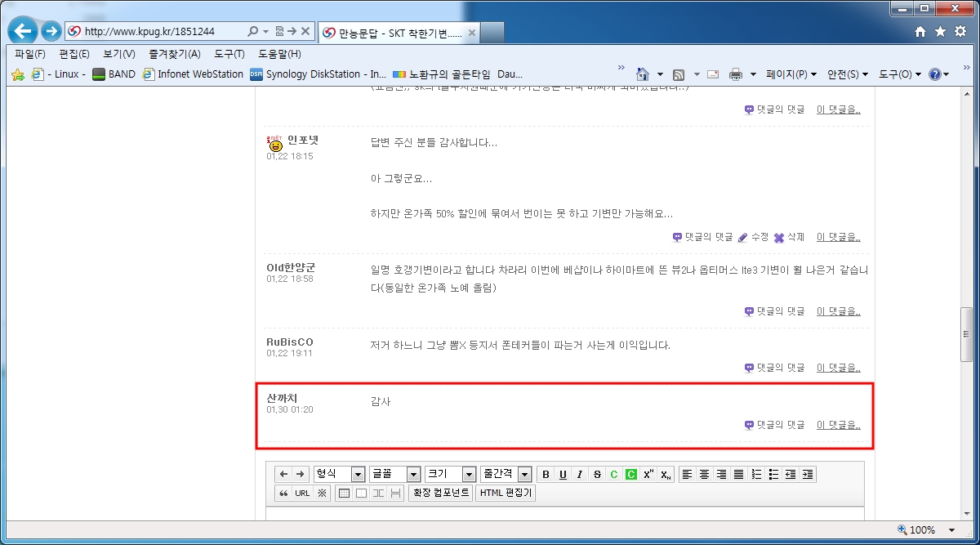980x545 pixels.
Task: Toggle bold formatting in editor
Action: (x=546, y=475)
